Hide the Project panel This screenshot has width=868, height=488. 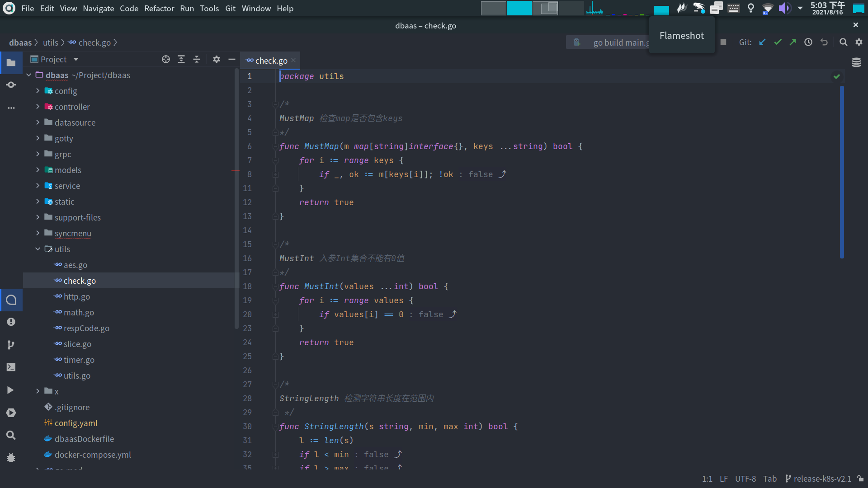click(x=232, y=59)
